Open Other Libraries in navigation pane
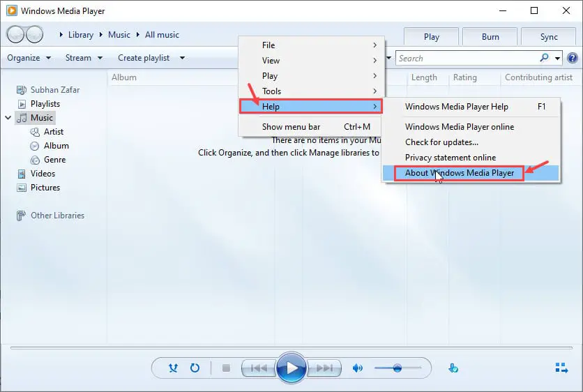The height and width of the screenshot is (392, 583). pyautogui.click(x=51, y=216)
